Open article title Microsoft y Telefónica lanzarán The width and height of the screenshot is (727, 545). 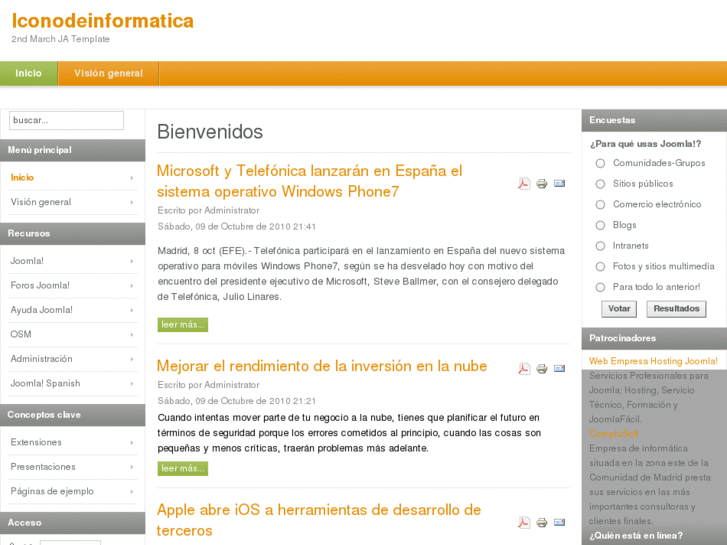[x=309, y=181]
